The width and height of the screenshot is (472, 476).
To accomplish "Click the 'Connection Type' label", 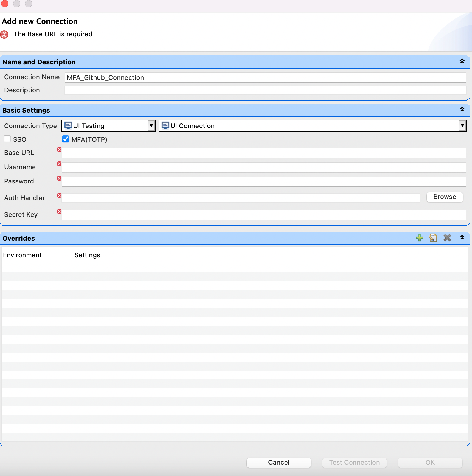I will [x=30, y=126].
